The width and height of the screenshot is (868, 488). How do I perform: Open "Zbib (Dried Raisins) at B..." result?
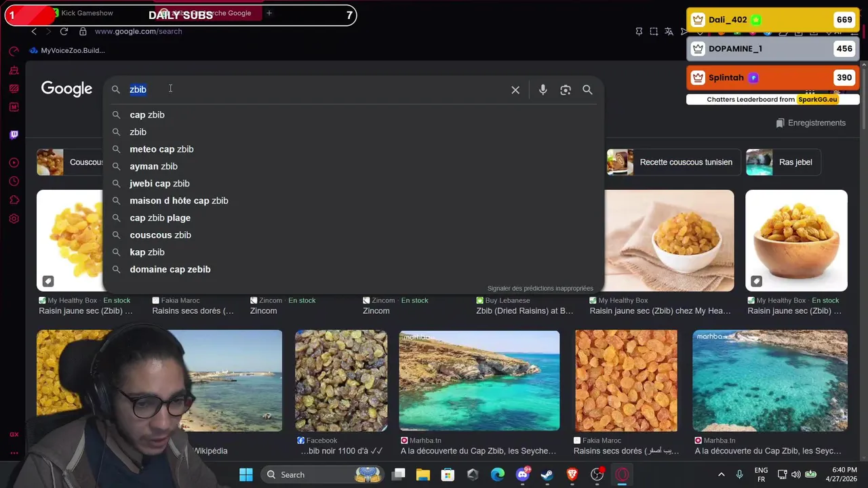(x=525, y=311)
